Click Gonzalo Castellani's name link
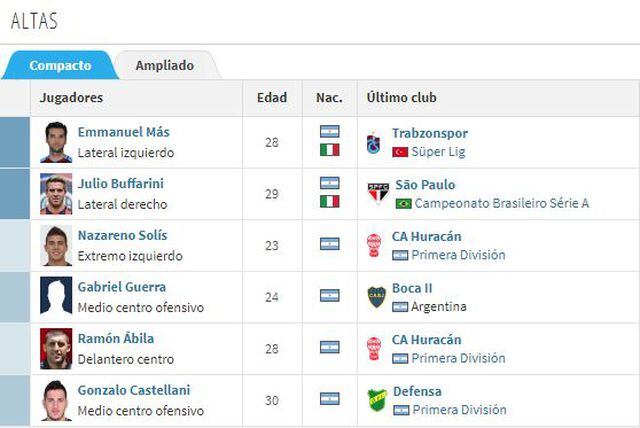 (x=133, y=390)
